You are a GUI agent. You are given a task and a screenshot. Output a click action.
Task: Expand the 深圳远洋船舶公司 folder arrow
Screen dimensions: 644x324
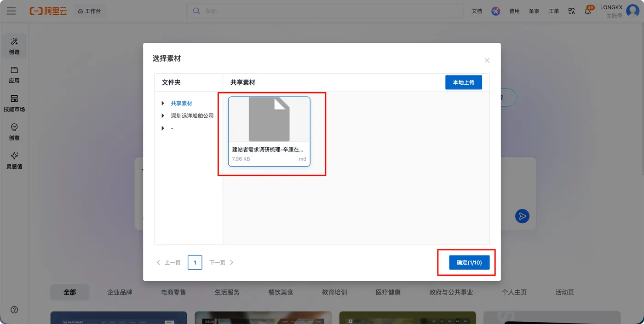click(163, 116)
